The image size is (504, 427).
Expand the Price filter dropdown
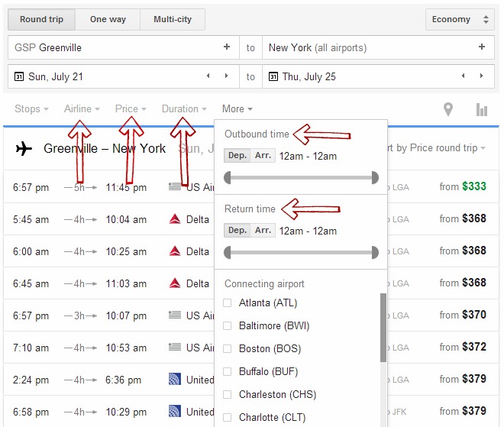131,109
